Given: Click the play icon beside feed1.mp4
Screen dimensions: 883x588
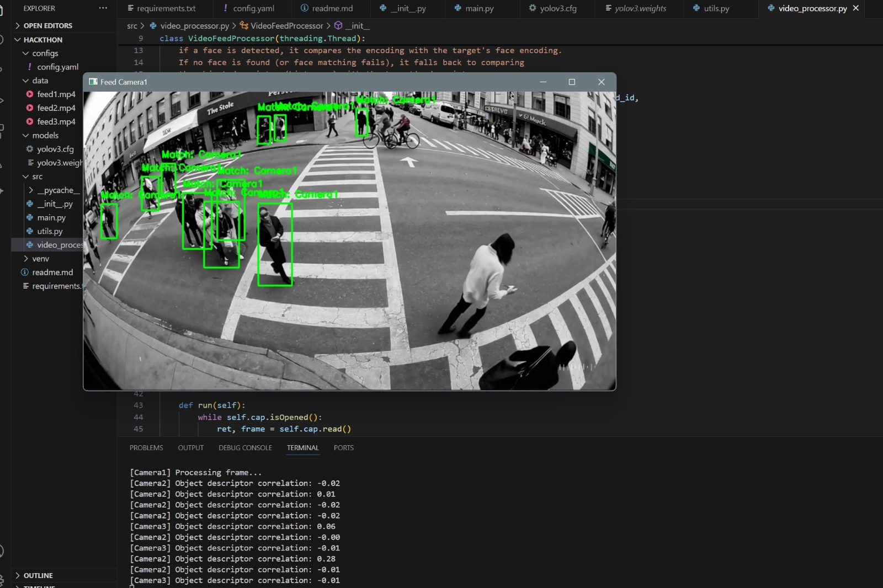Looking at the screenshot, I should [x=29, y=94].
